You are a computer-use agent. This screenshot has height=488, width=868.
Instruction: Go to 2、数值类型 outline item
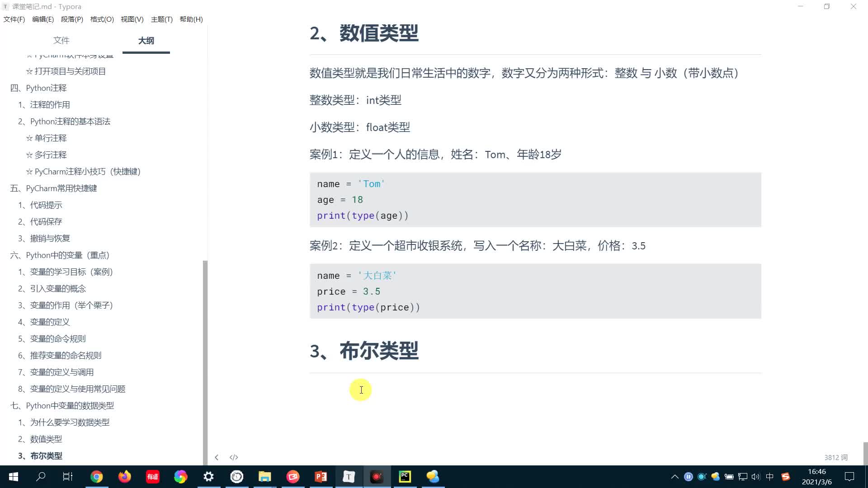(40, 439)
